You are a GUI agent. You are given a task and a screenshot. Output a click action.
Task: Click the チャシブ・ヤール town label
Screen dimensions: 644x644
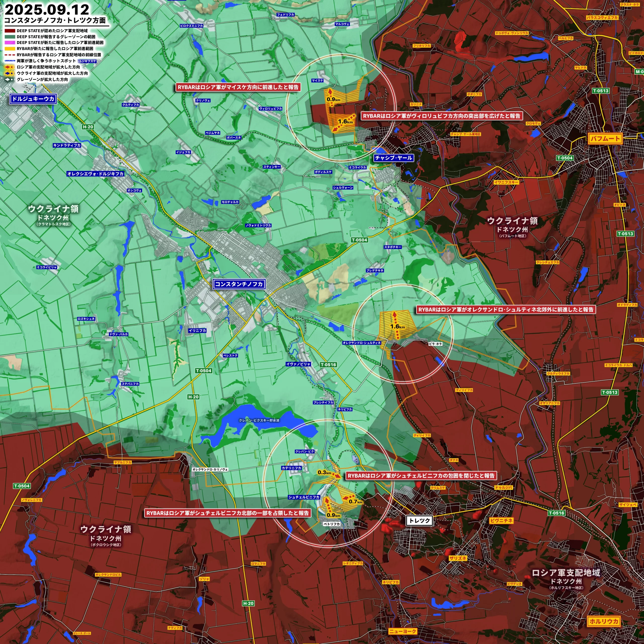pyautogui.click(x=393, y=158)
